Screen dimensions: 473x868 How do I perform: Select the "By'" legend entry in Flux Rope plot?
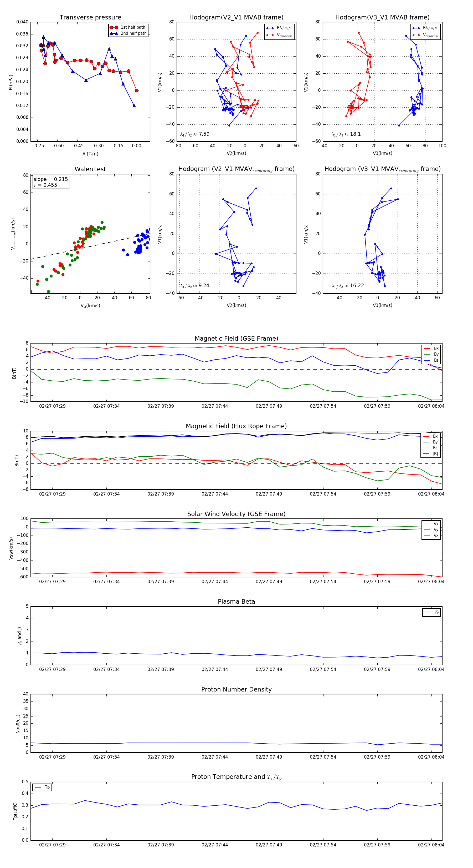pyautogui.click(x=431, y=442)
